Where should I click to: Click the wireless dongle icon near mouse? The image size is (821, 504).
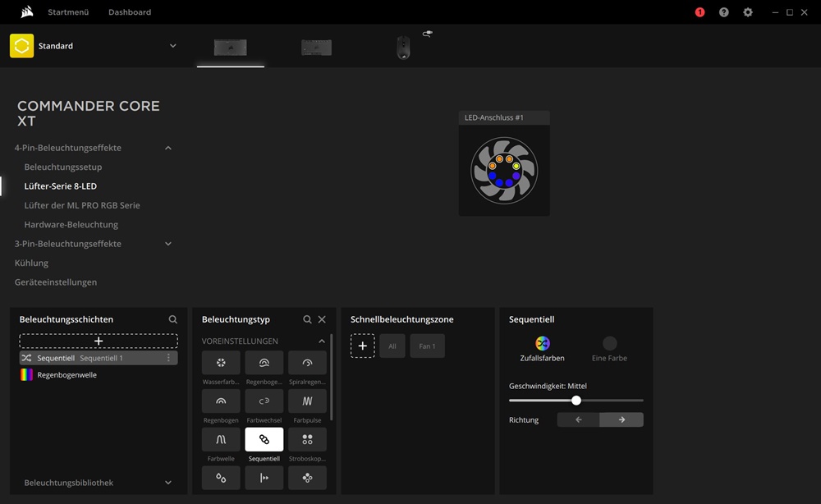tap(428, 34)
